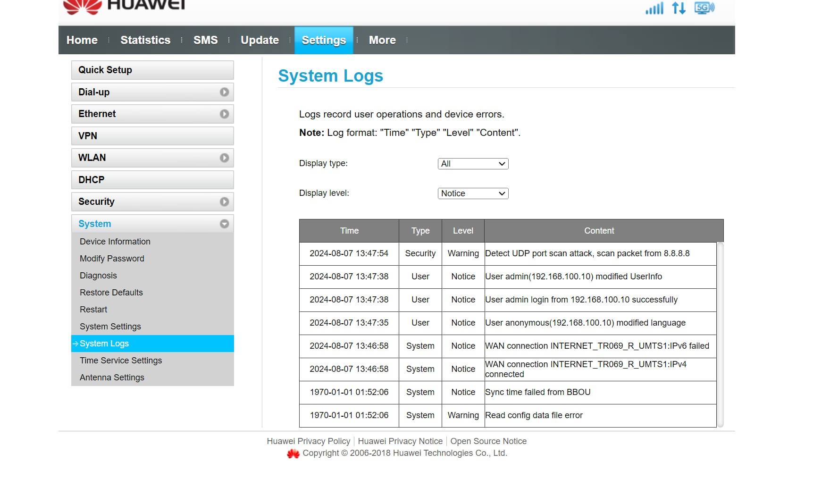830x504 pixels.
Task: Open Antenna Settings page
Action: coord(112,378)
